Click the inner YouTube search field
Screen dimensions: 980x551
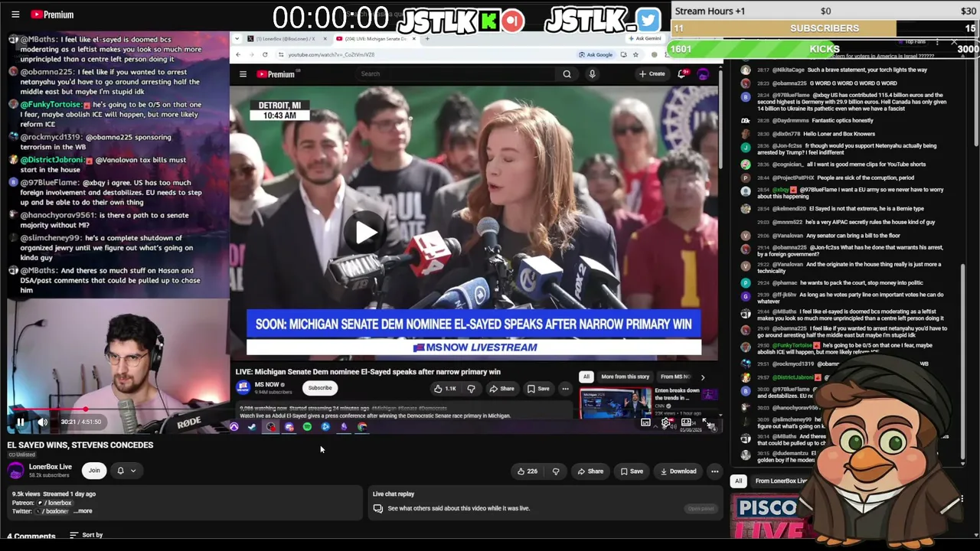tap(456, 74)
